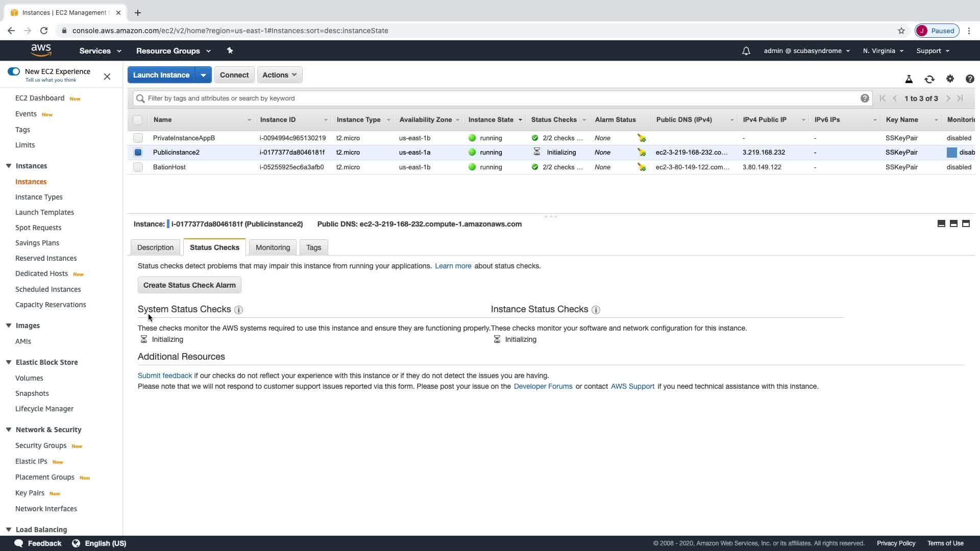This screenshot has width=980, height=551.
Task: Click the notifications bell icon
Action: click(746, 51)
